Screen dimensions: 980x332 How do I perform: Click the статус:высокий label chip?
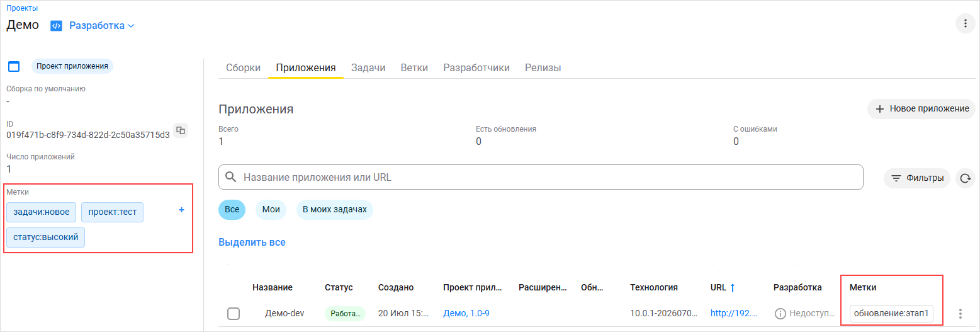coord(45,238)
